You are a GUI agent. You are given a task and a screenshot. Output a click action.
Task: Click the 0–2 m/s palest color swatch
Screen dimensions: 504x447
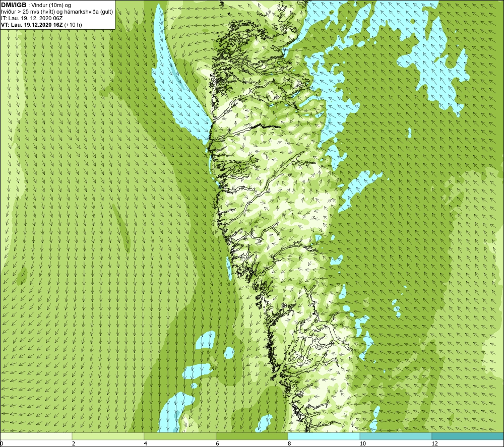tap(36, 436)
